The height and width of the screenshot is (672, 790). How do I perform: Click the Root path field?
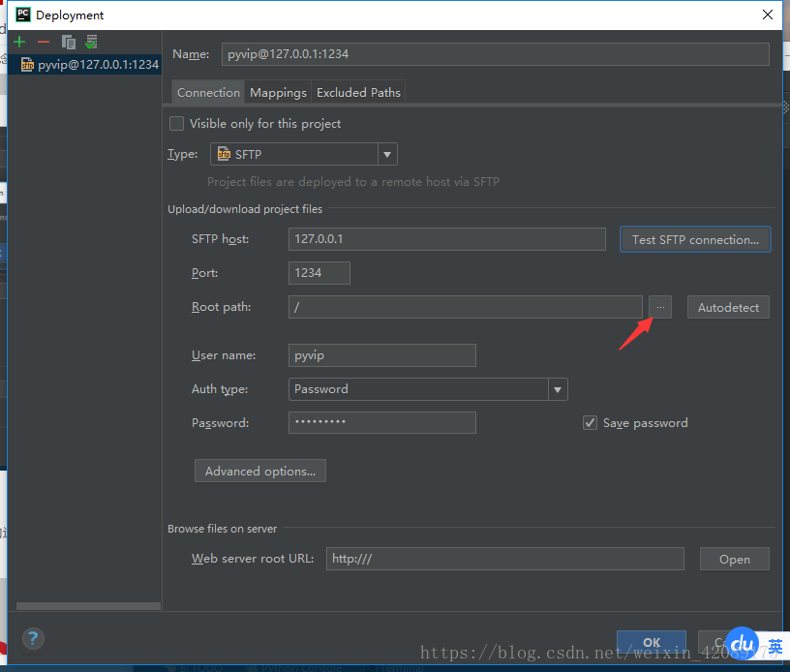[465, 307]
